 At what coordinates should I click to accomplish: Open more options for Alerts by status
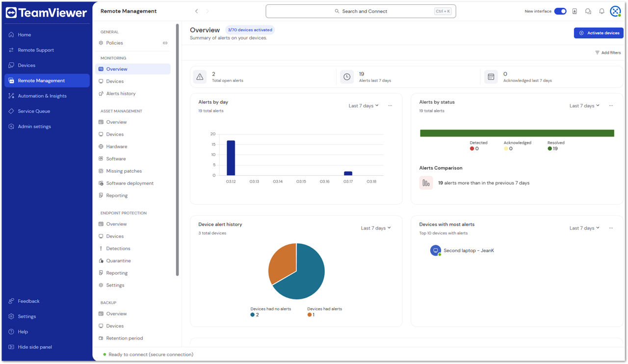click(x=611, y=106)
